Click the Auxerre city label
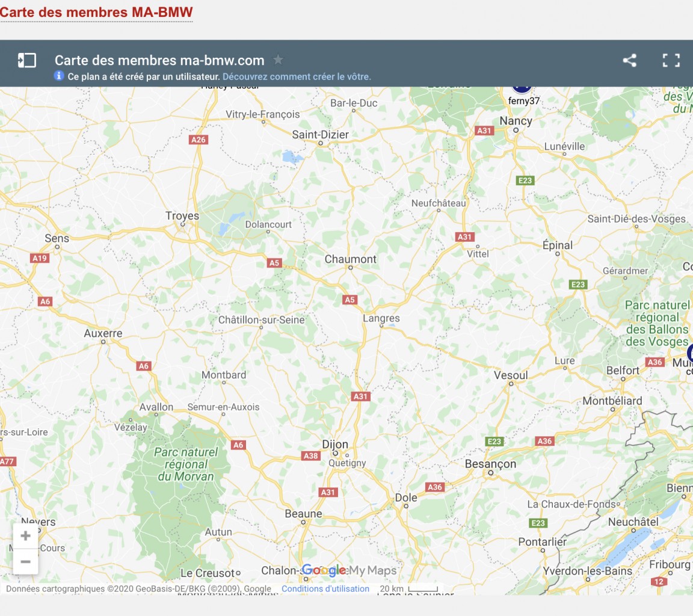The image size is (693, 616). [x=103, y=333]
